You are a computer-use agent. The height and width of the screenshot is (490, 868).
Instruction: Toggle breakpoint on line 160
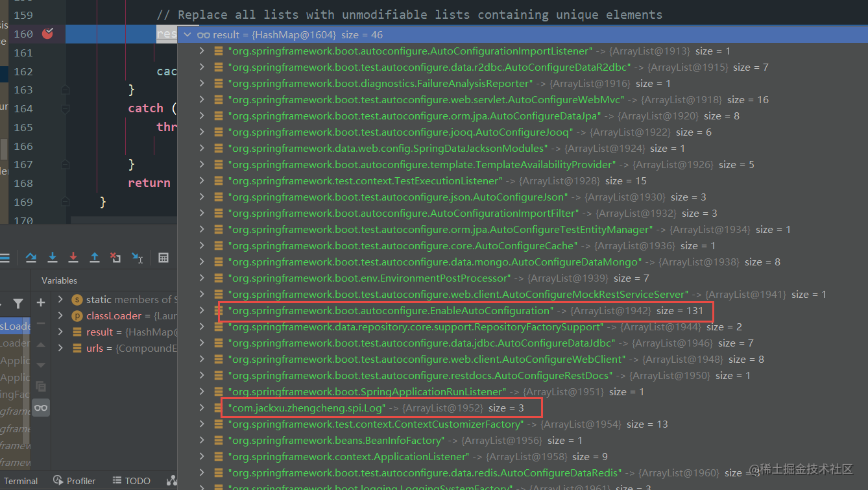pos(48,34)
